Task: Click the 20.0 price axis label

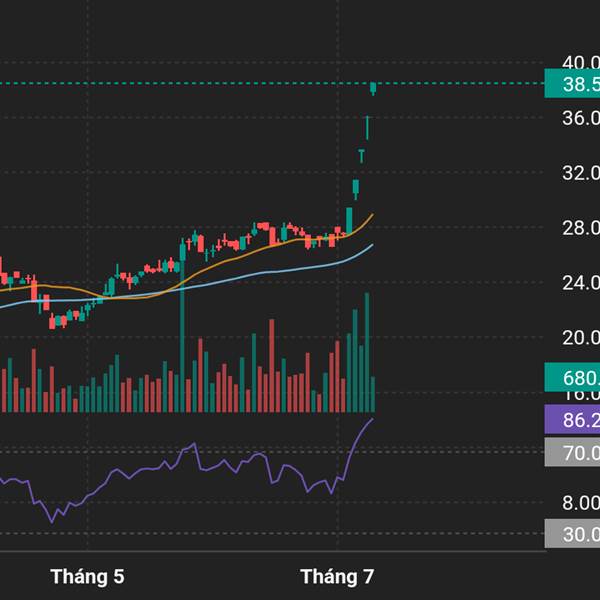Action: coord(581,338)
